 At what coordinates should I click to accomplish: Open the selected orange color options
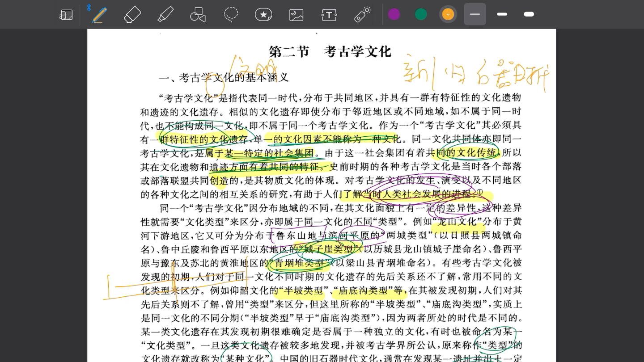448,14
